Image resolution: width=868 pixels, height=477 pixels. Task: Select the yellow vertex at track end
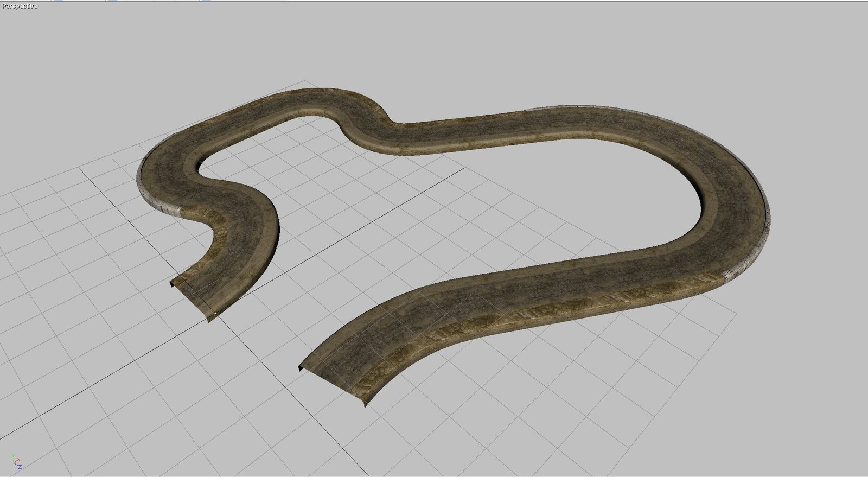coord(215,313)
